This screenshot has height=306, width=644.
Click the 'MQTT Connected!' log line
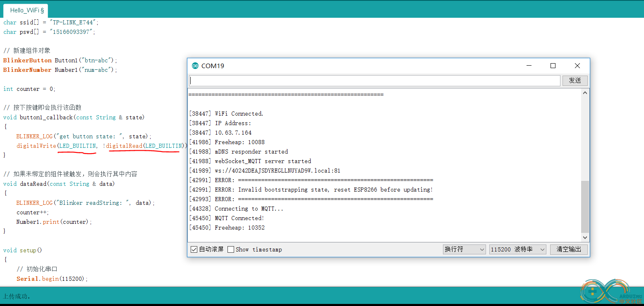(x=227, y=218)
